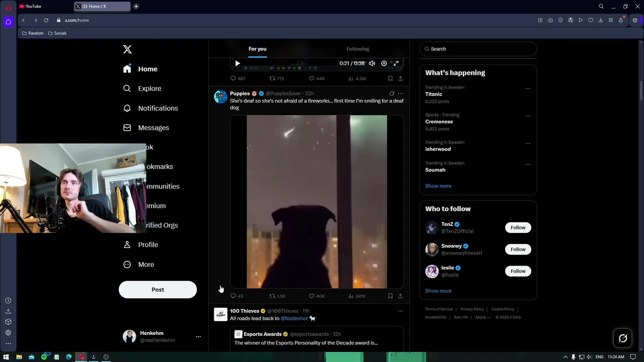The width and height of the screenshot is (644, 362).
Task: Bookmark the Puppies post
Action: pyautogui.click(x=390, y=296)
